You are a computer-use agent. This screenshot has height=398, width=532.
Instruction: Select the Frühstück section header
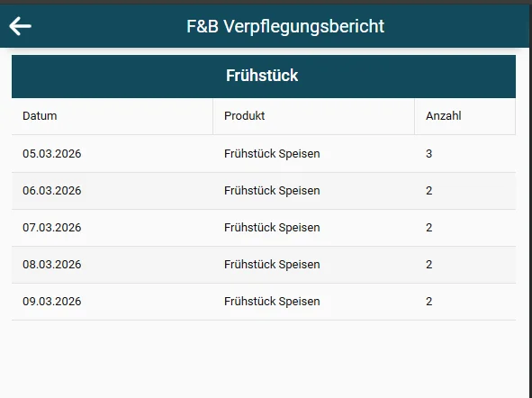[x=264, y=77]
